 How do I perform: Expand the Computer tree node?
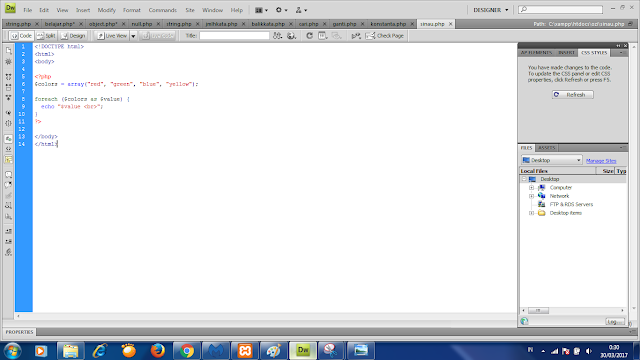[x=531, y=188]
